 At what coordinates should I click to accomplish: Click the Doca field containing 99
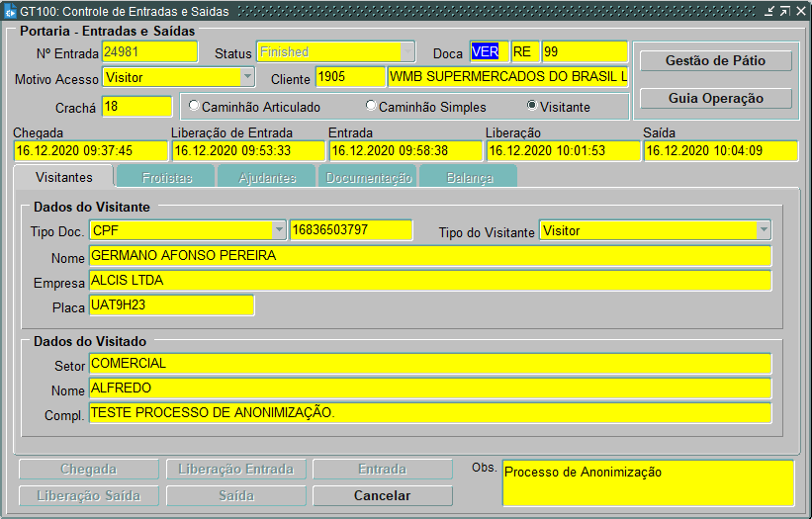(585, 51)
